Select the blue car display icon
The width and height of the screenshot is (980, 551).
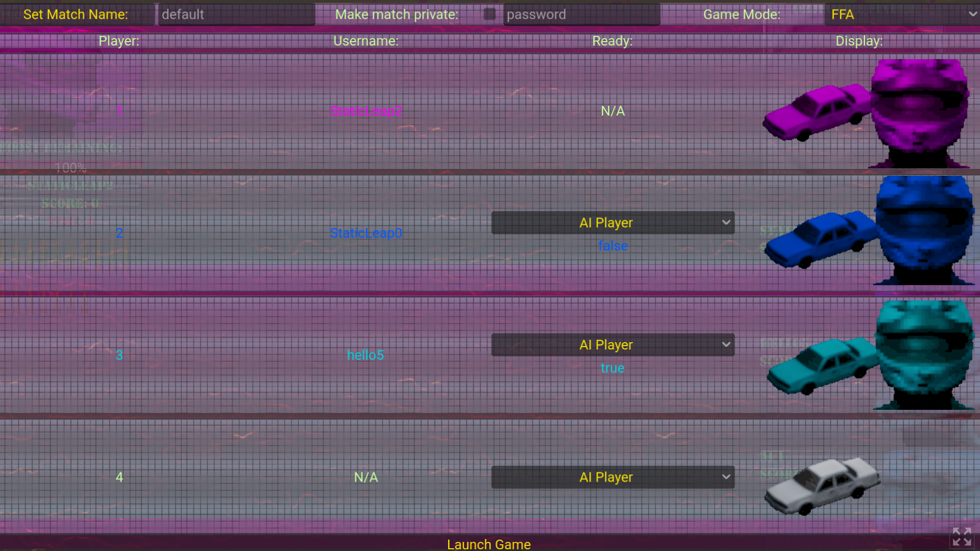820,239
